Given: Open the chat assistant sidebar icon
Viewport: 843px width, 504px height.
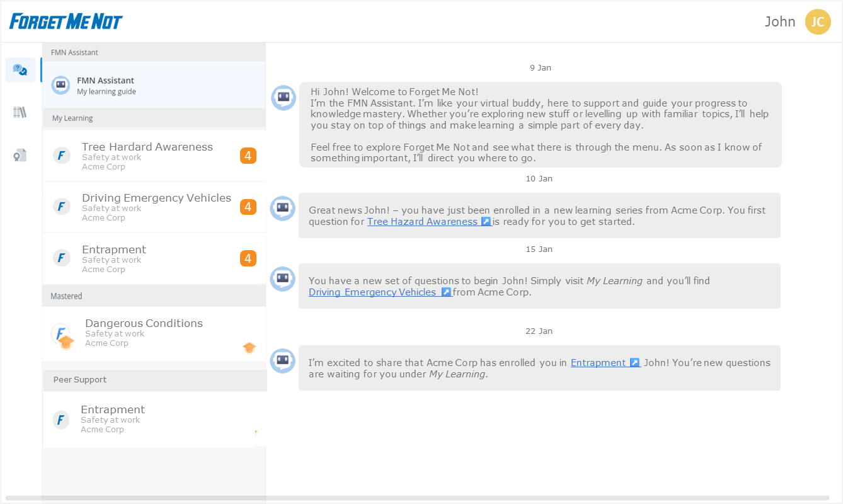Looking at the screenshot, I should point(20,70).
